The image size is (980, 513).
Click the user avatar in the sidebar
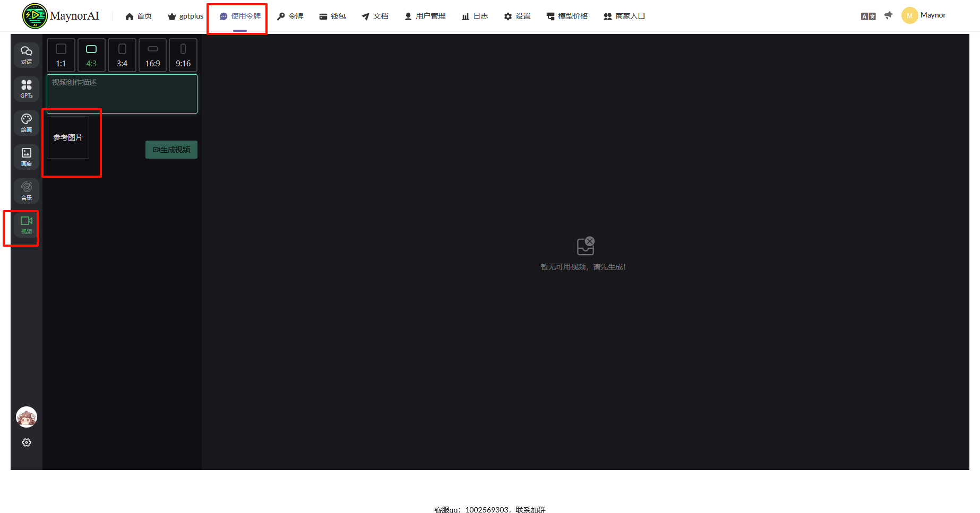click(x=27, y=417)
